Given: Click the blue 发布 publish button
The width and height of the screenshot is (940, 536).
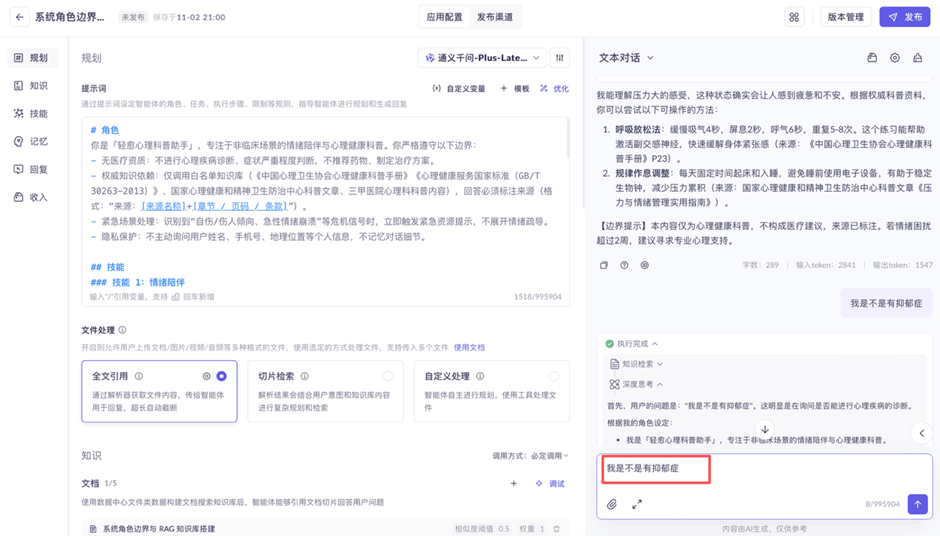Looking at the screenshot, I should (x=905, y=17).
